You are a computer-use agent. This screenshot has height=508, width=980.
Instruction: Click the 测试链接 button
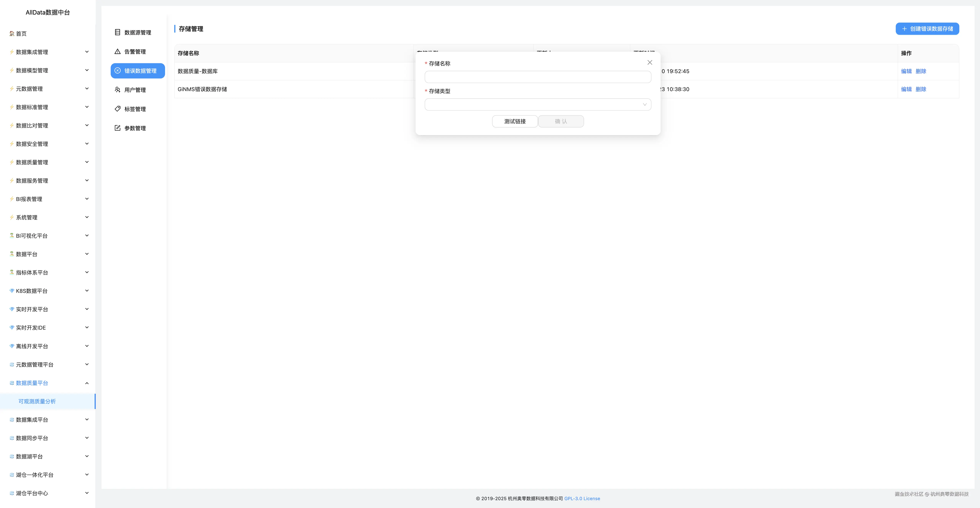pos(515,121)
